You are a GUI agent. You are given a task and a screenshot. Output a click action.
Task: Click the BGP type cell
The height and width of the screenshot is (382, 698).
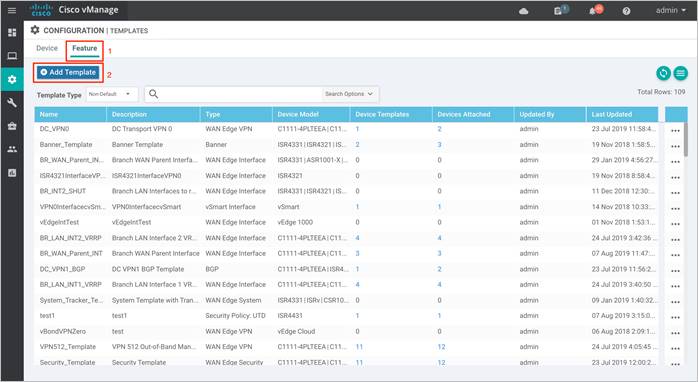[212, 269]
